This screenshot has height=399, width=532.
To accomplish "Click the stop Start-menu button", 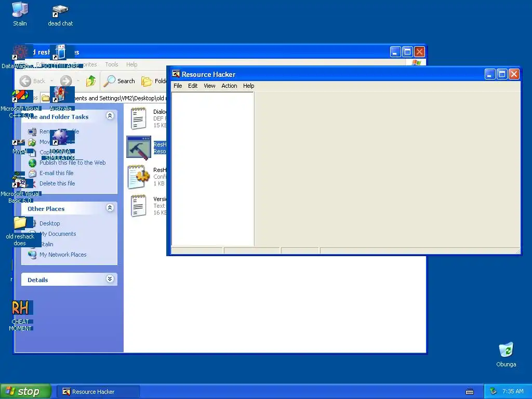I will click(25, 392).
